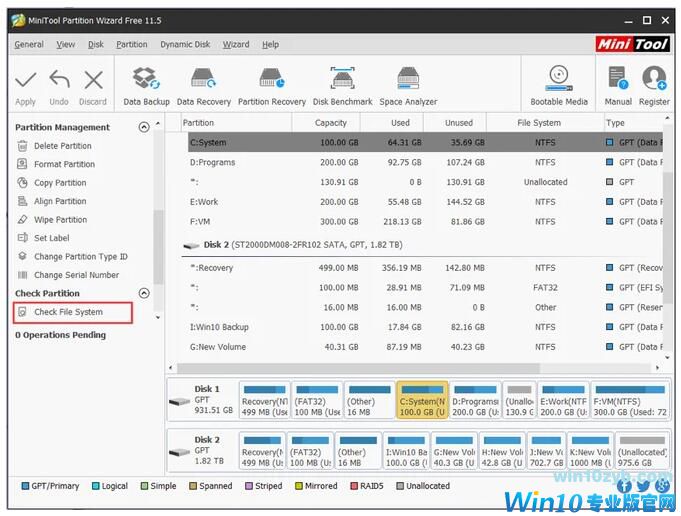Collapse the Partition Management section
This screenshot has height=516, width=681.
coord(144,127)
